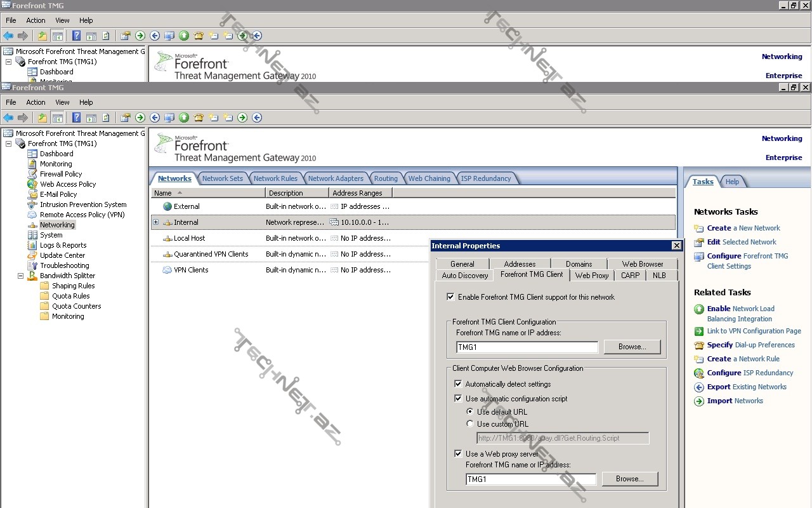This screenshot has width=812, height=508.
Task: Open Firewall Policy node in tree
Action: [60, 174]
